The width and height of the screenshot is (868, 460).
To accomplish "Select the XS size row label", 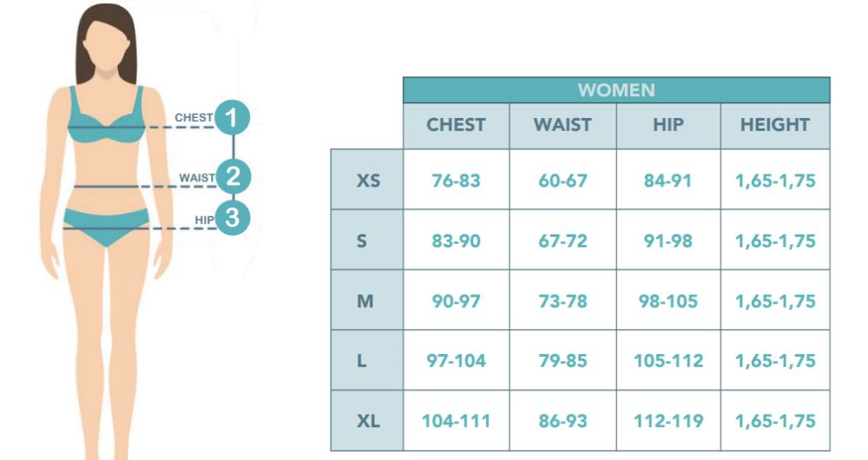I will point(367,180).
